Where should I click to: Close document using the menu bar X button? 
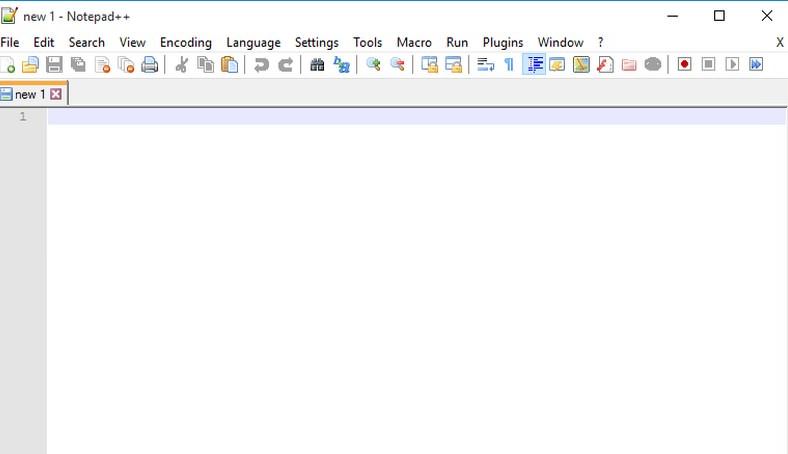[779, 42]
